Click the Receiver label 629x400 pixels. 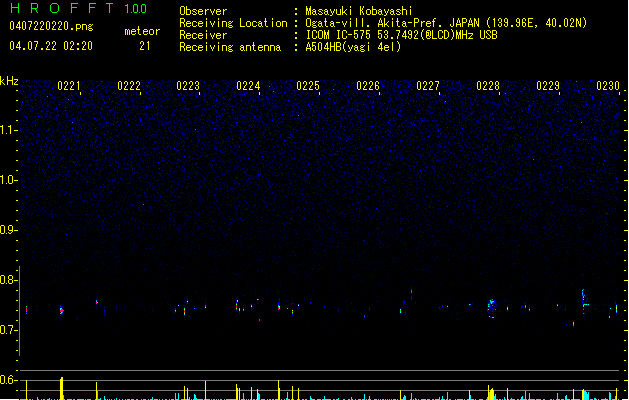pos(203,35)
